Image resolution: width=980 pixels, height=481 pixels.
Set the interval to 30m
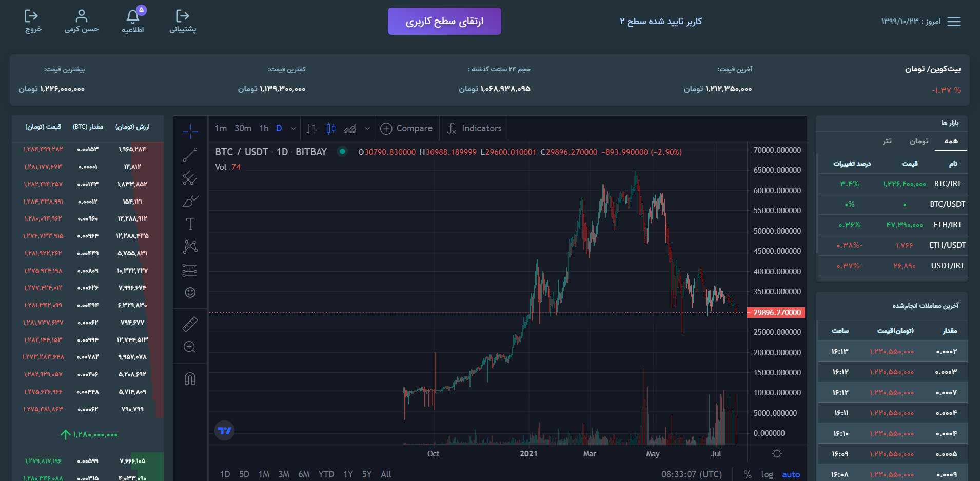(x=243, y=128)
